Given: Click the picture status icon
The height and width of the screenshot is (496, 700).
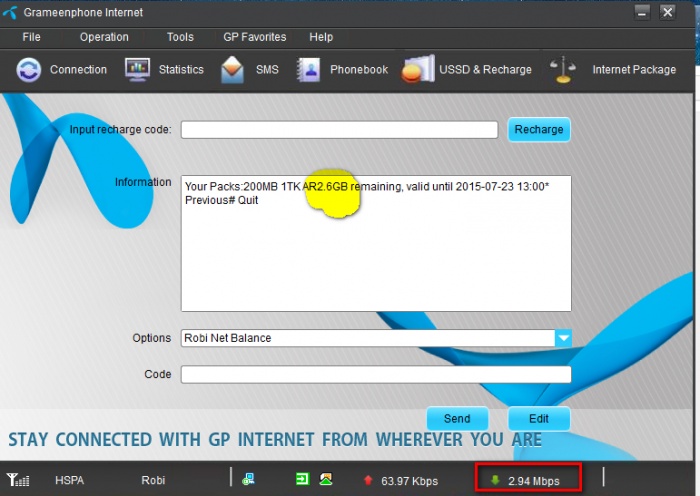Looking at the screenshot, I should click(x=326, y=479).
